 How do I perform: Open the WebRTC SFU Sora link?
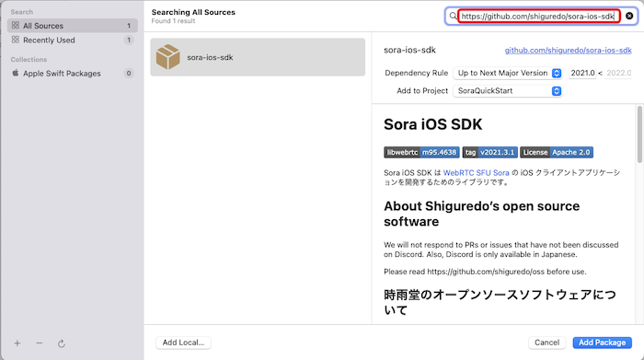pos(476,173)
